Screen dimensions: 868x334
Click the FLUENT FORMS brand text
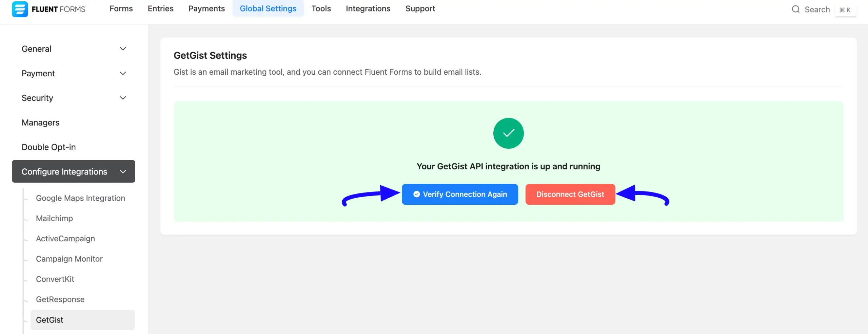click(x=58, y=9)
